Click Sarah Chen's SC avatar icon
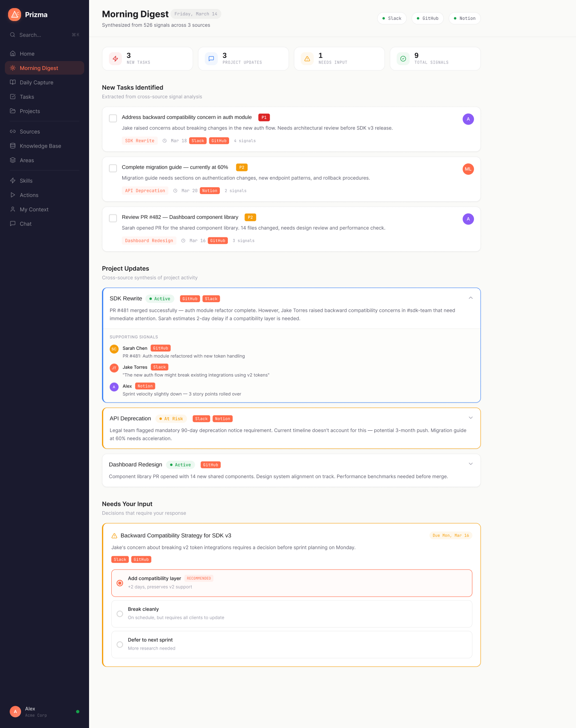This screenshot has height=728, width=576. (x=114, y=349)
